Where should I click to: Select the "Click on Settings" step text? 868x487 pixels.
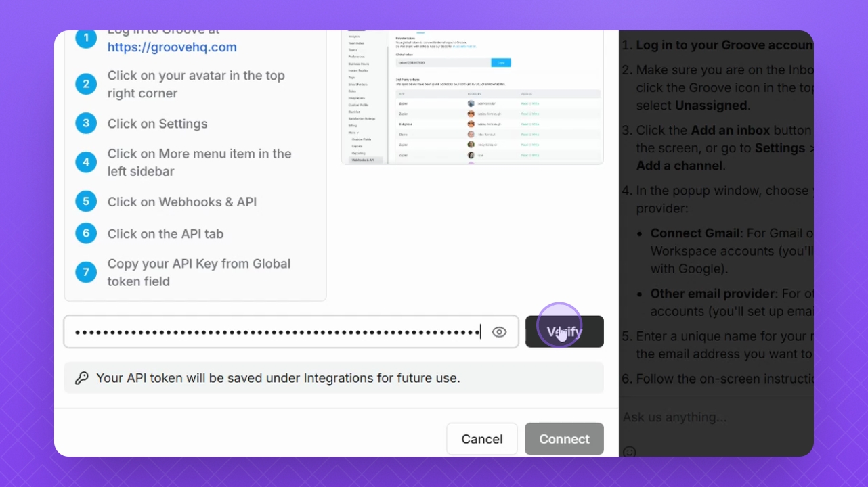coord(158,124)
